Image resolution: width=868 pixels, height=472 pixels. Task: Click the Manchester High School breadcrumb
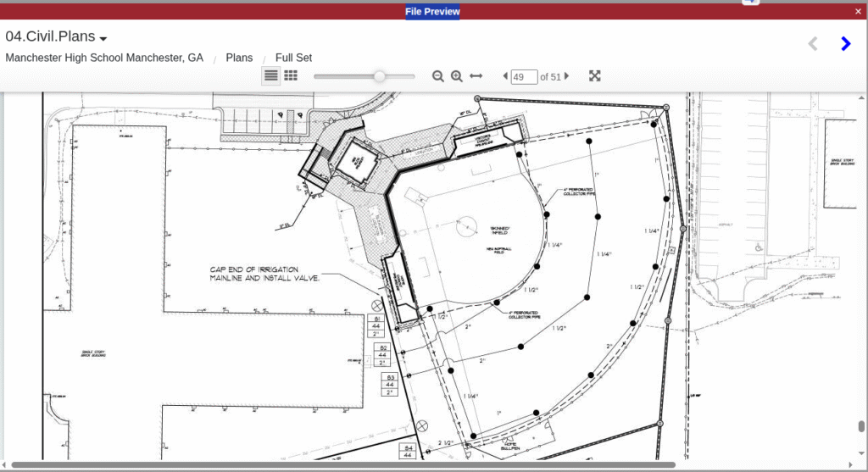[x=104, y=58]
